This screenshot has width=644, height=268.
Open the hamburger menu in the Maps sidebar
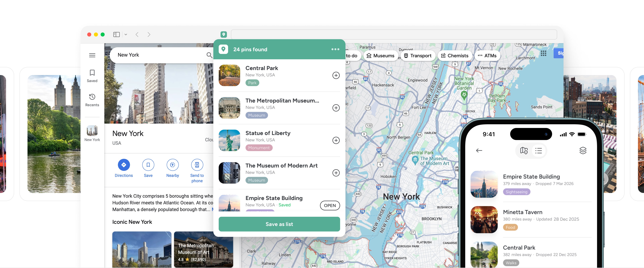(92, 55)
